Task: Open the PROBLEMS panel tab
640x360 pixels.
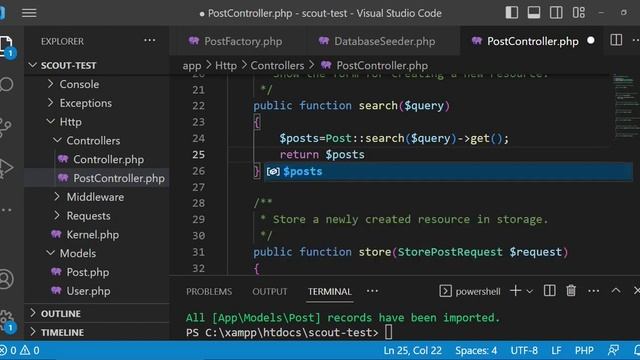Action: (x=209, y=291)
